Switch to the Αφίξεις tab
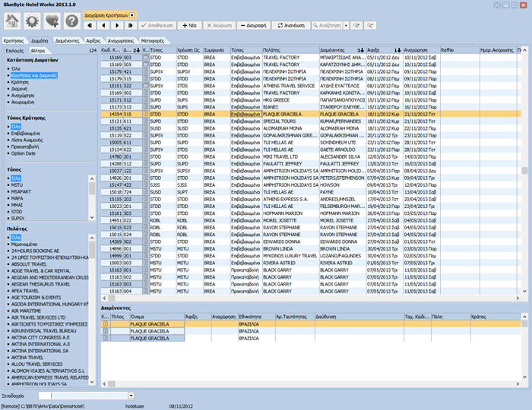The image size is (532, 410). pyautogui.click(x=93, y=41)
